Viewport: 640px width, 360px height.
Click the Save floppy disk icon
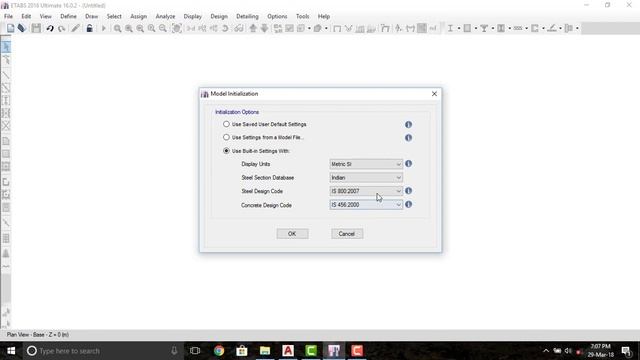pos(36,28)
